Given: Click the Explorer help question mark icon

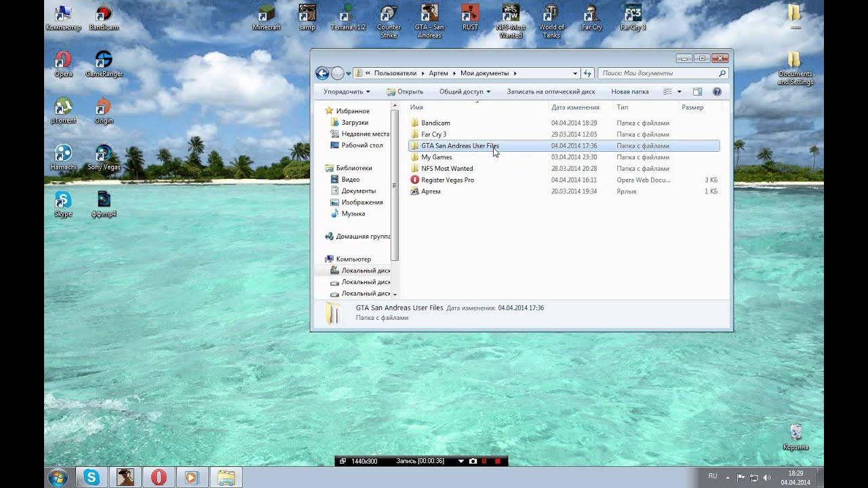Looking at the screenshot, I should pyautogui.click(x=717, y=91).
